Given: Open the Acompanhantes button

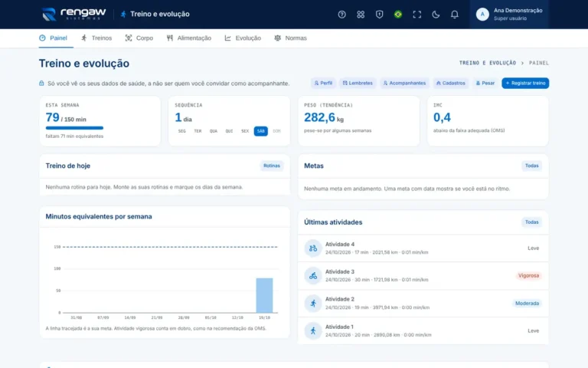Looking at the screenshot, I should coord(404,83).
